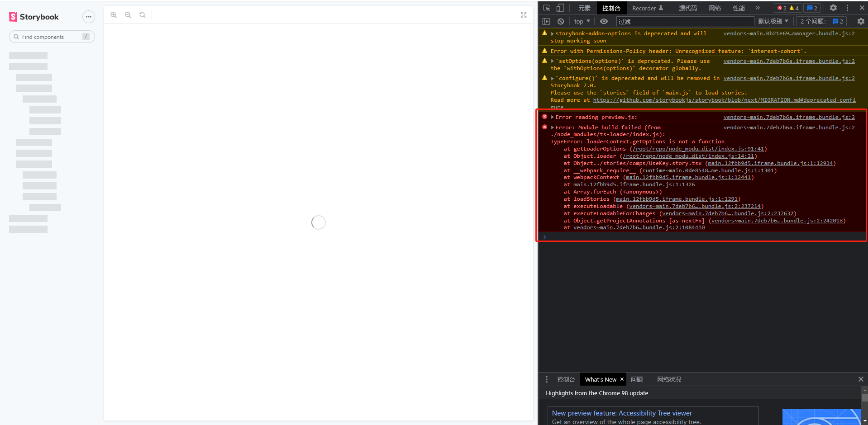
Task: Open the What's New tab
Action: 600,379
